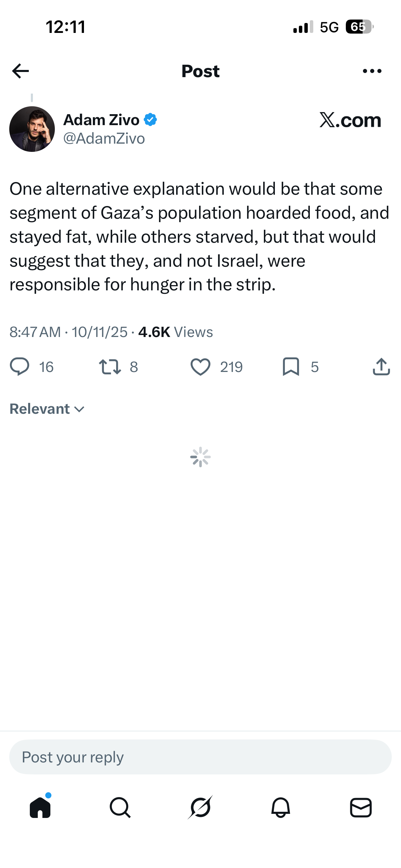Screen dimensions: 401x868
Task: Open the @AdamZivo handle link
Action: [104, 138]
